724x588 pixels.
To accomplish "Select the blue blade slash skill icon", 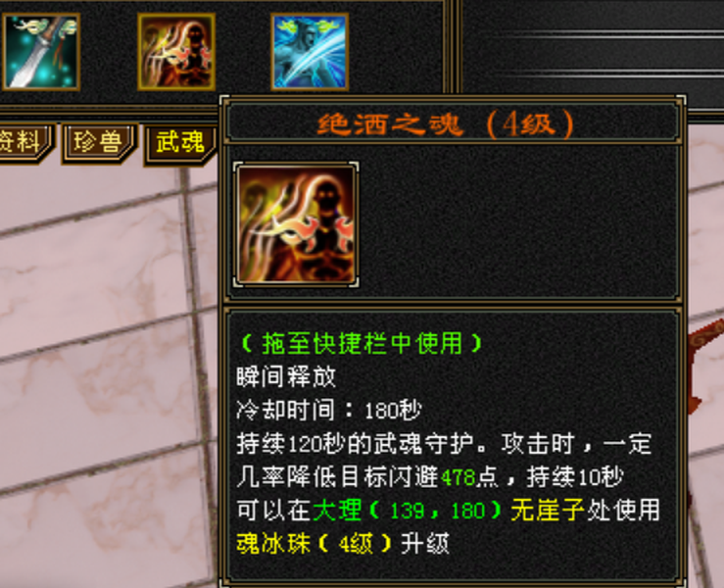I will pyautogui.click(x=310, y=52).
